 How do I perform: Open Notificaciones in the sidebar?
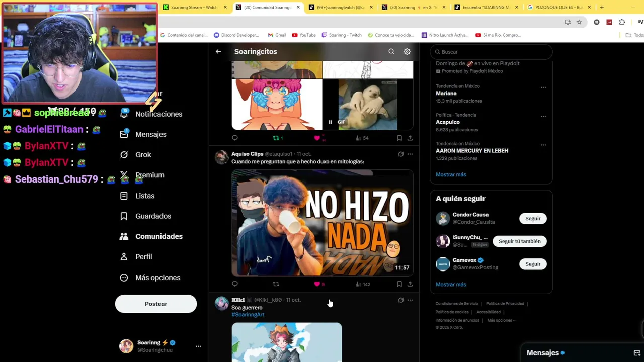pyautogui.click(x=151, y=114)
